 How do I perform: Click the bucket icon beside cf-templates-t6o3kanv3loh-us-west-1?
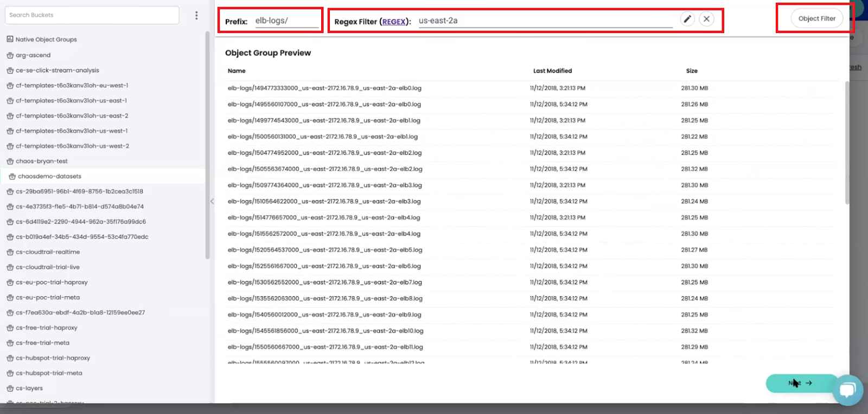pyautogui.click(x=10, y=131)
